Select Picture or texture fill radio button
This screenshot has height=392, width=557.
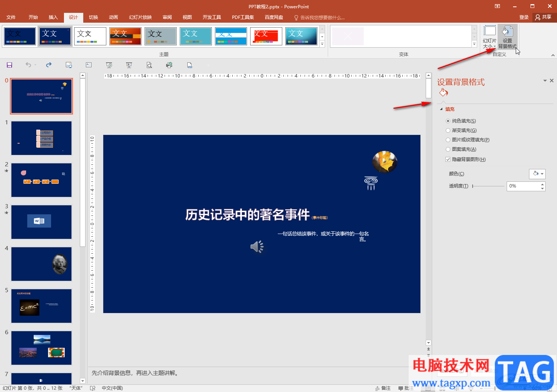[x=448, y=140]
